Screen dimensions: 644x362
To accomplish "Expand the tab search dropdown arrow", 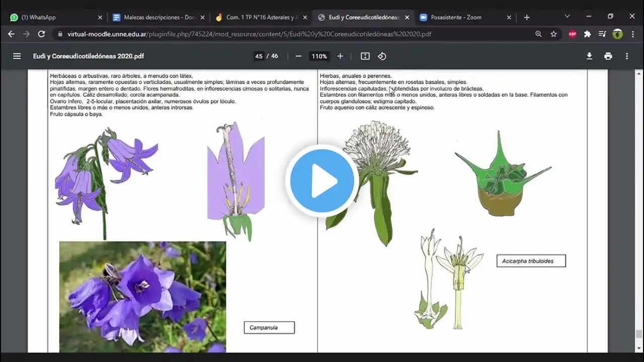I will (567, 17).
